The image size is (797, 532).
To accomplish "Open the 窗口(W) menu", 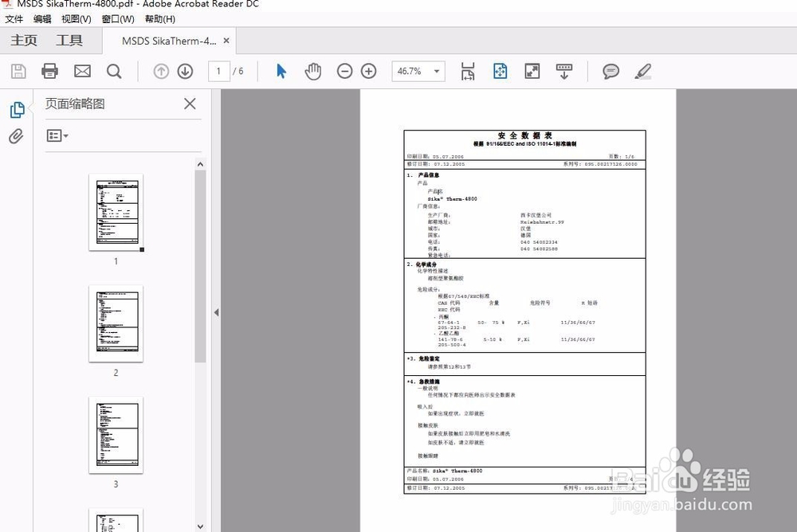I will click(118, 19).
